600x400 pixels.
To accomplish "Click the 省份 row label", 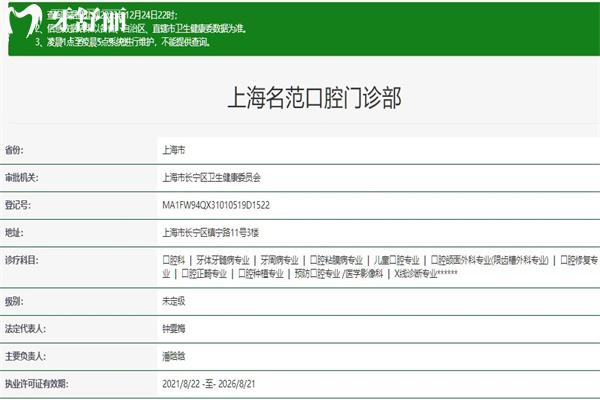I will point(14,150).
